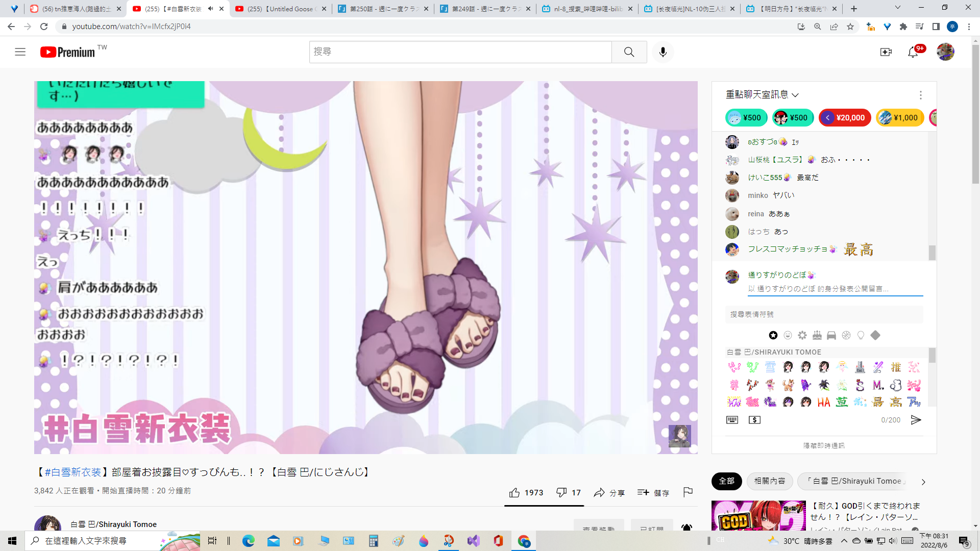The width and height of the screenshot is (980, 551).
Task: Click the search magnifier button
Action: click(x=629, y=52)
